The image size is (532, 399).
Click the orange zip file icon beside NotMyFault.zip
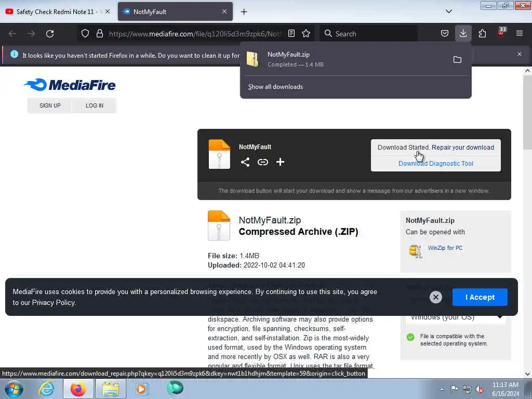click(x=219, y=225)
